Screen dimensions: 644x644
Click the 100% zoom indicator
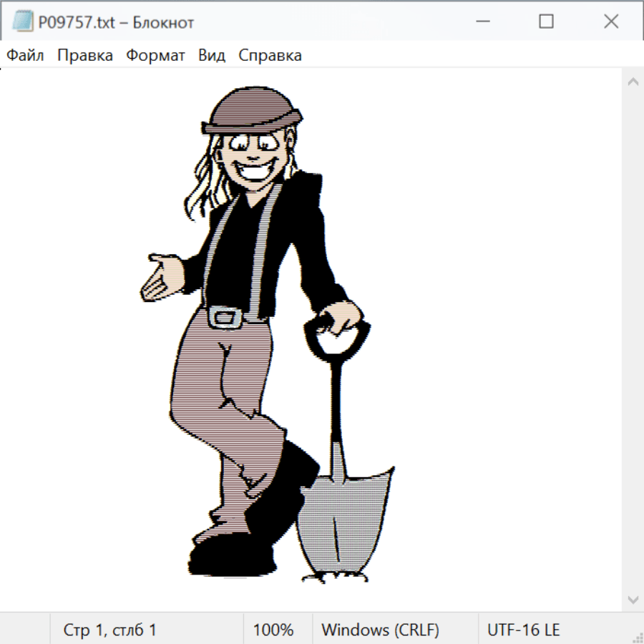pos(273,630)
